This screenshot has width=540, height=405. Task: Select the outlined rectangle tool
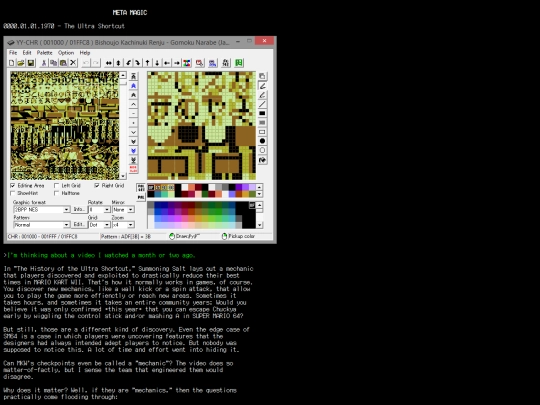pos(262,132)
